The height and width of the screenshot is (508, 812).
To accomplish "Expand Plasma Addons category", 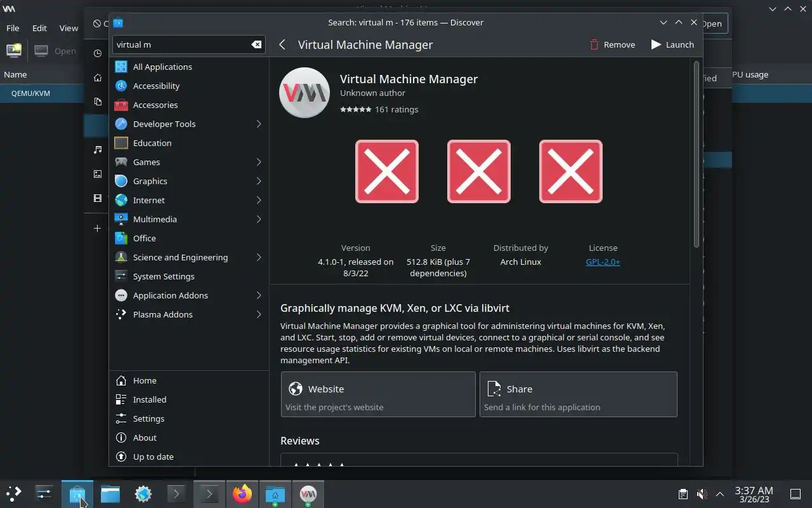I will [259, 314].
